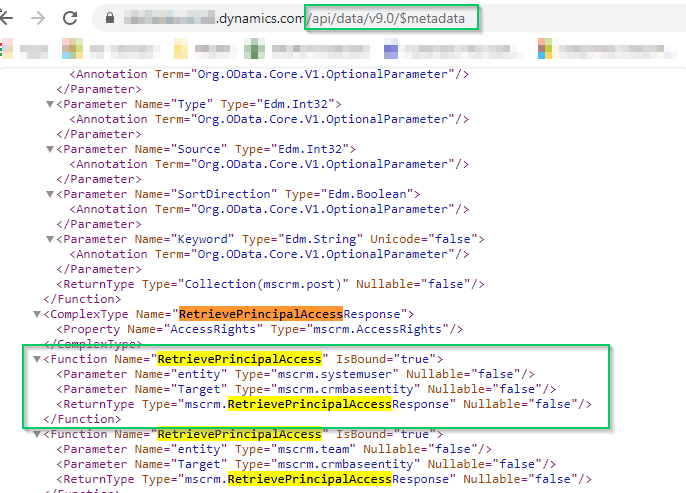Click the browser Back arrow
This screenshot has height=493, width=686.
tap(6, 17)
